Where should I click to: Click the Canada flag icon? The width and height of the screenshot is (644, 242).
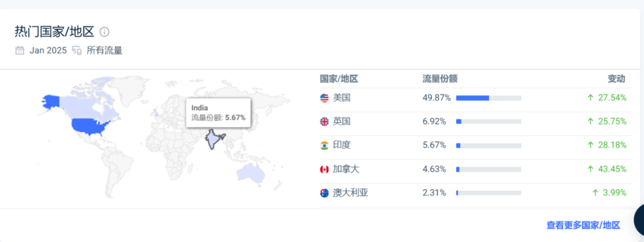pos(324,169)
